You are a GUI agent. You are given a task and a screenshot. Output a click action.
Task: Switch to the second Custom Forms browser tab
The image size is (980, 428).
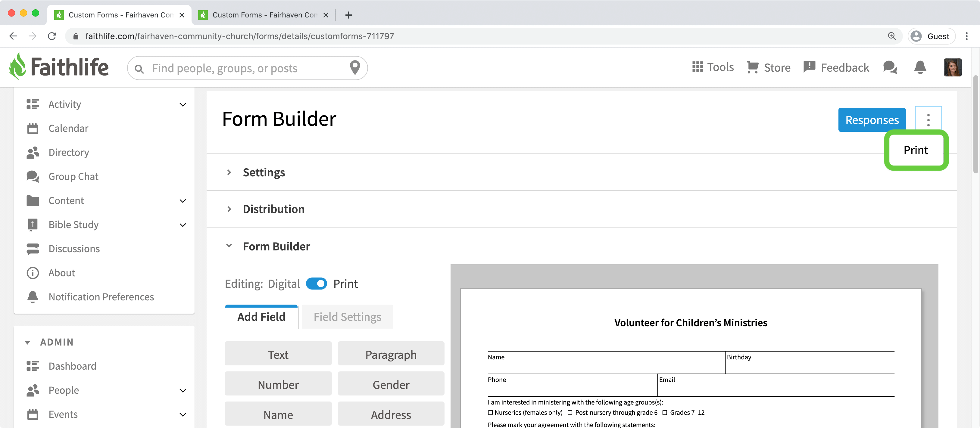pyautogui.click(x=263, y=15)
